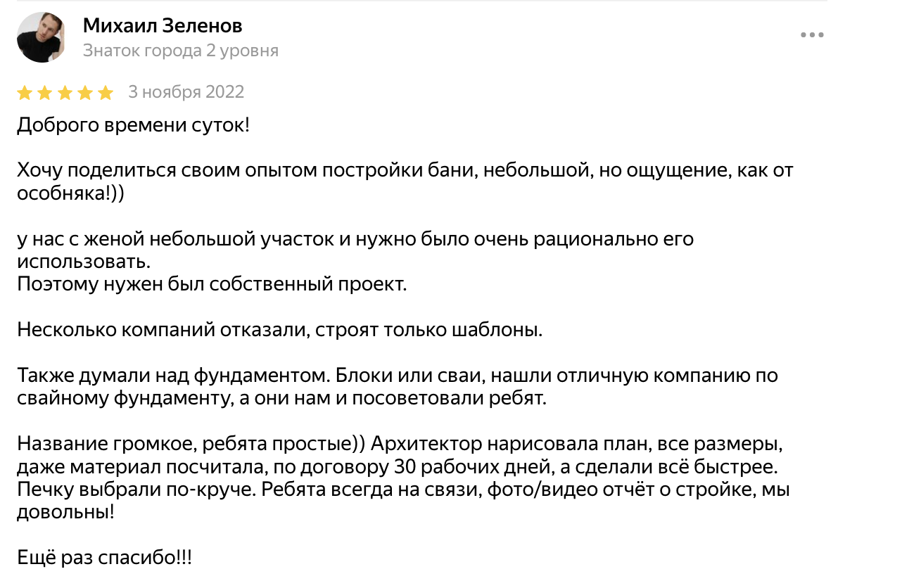The image size is (902, 588).
Task: Click the line Несколько компаний отказали
Action: [x=280, y=330]
